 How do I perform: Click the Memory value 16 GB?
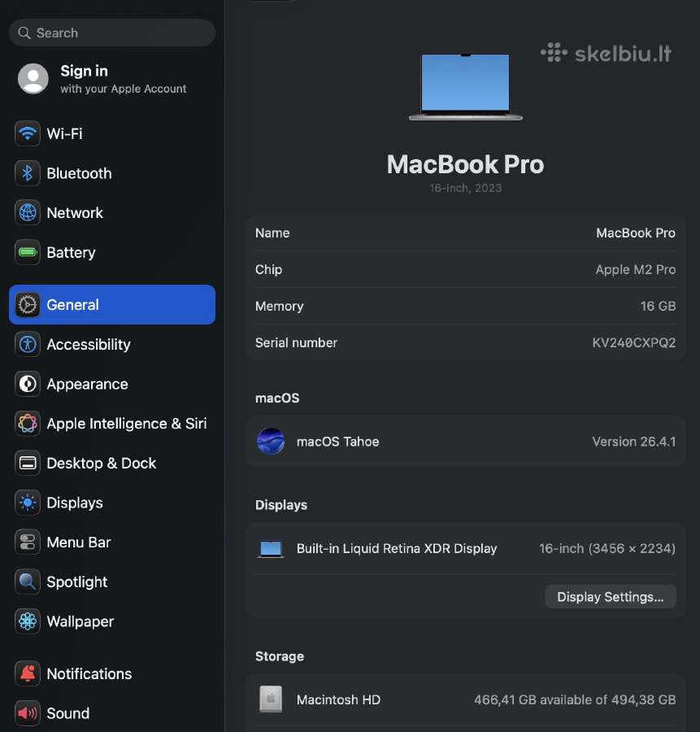pyautogui.click(x=658, y=306)
